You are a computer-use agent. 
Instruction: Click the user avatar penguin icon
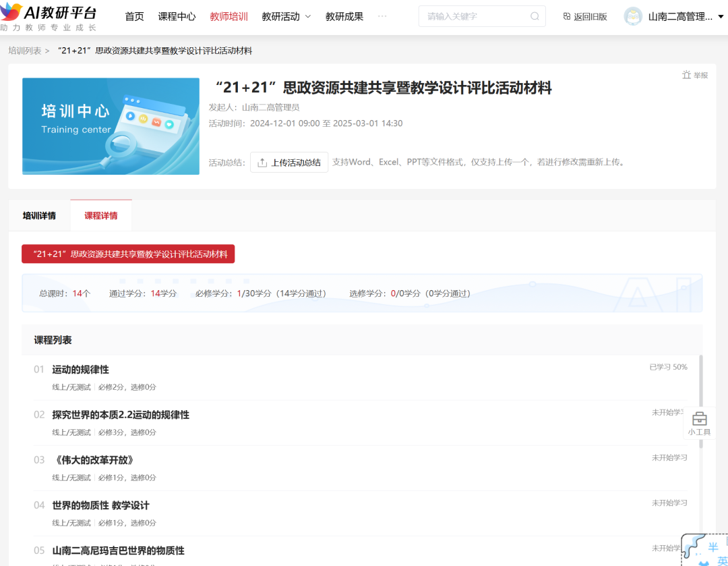click(633, 16)
